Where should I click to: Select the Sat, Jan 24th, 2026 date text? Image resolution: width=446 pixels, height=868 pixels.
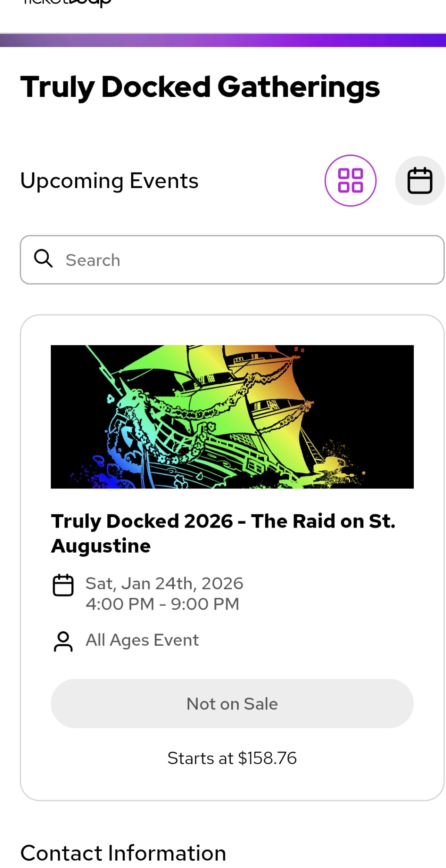pyautogui.click(x=164, y=584)
